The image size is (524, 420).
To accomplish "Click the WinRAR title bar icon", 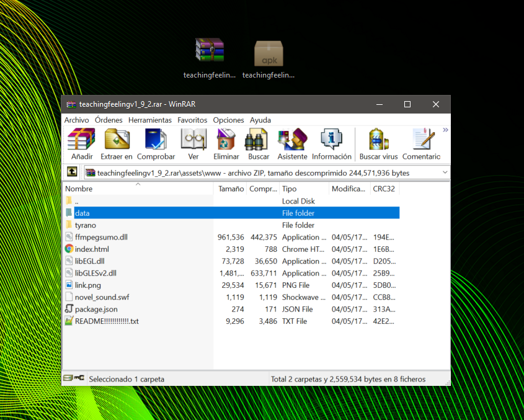I will tap(71, 104).
